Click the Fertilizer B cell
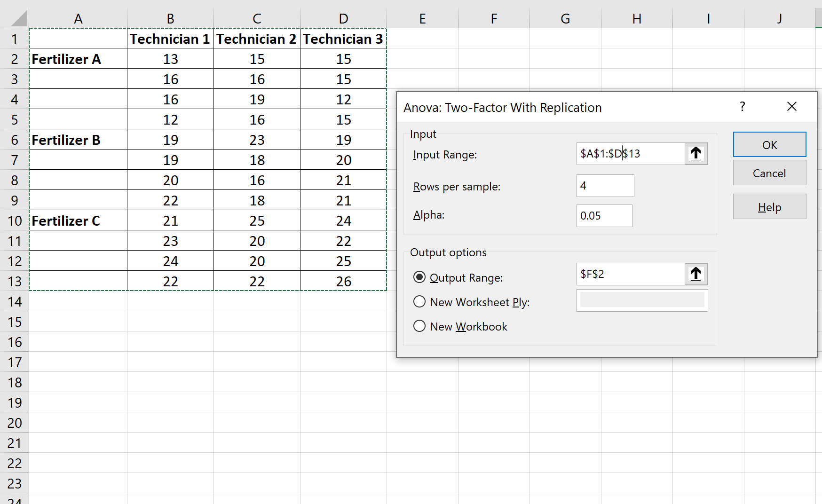 click(78, 140)
